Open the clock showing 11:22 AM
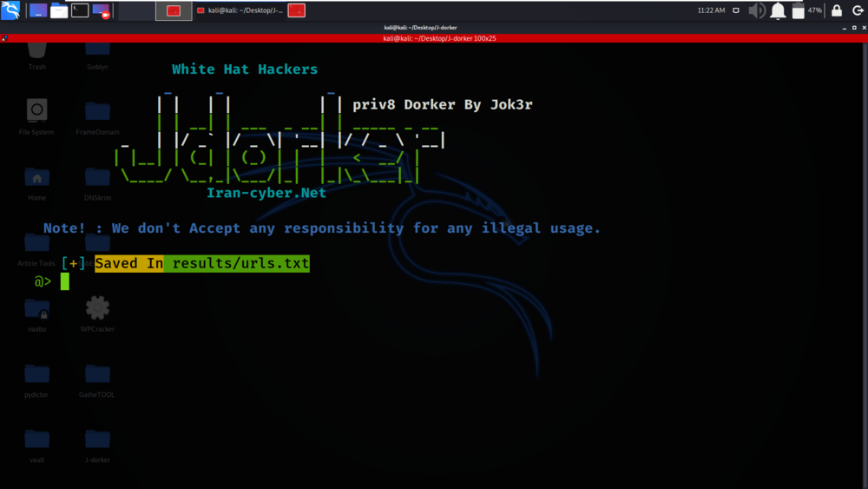 [x=712, y=10]
